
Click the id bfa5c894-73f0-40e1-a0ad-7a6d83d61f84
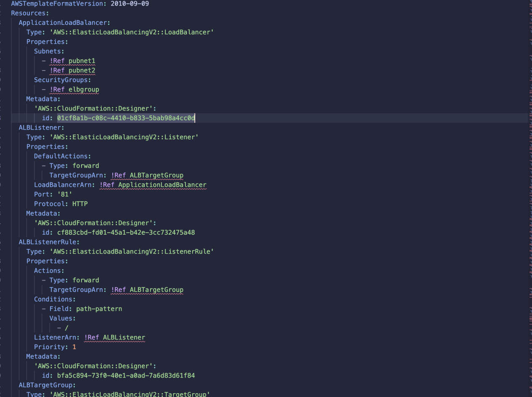click(126, 376)
